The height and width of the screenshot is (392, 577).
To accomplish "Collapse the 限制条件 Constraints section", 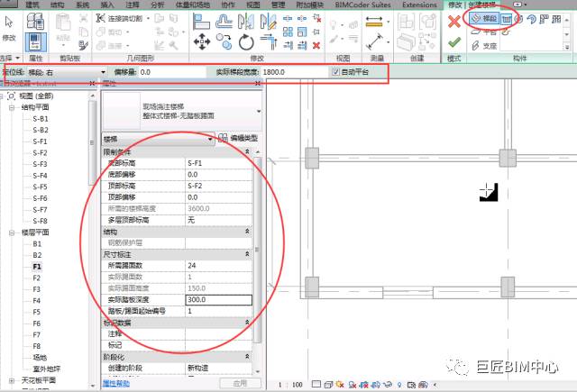I will click(x=247, y=151).
